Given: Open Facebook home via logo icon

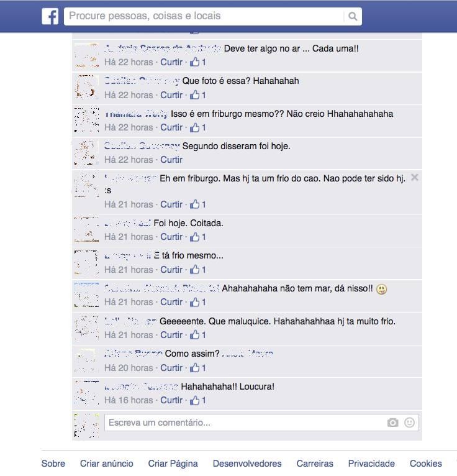Looking at the screenshot, I should coord(50,16).
